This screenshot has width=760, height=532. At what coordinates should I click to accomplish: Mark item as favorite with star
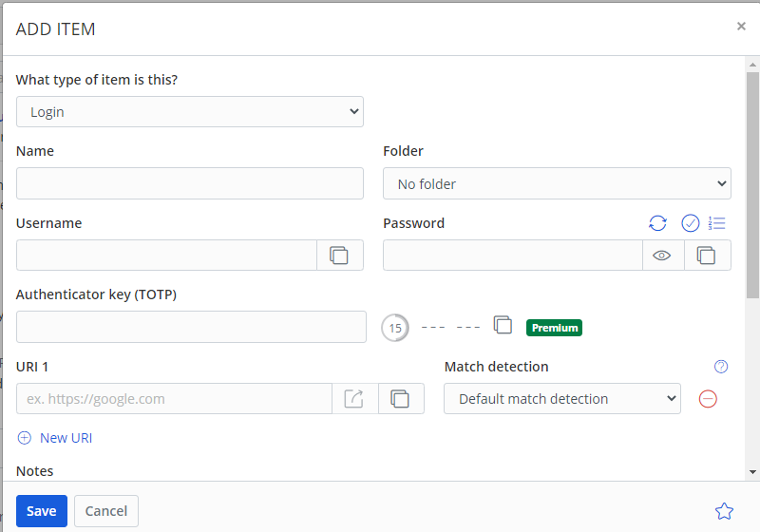pos(724,511)
